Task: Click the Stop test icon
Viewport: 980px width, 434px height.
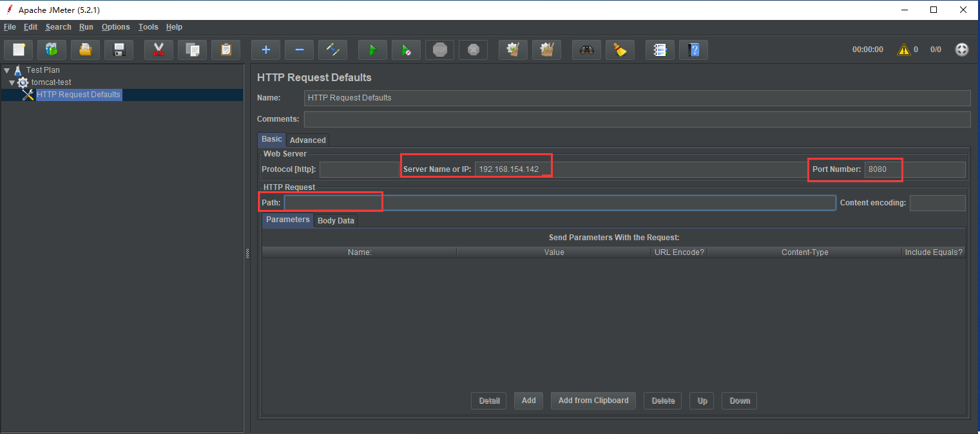Action: 440,50
